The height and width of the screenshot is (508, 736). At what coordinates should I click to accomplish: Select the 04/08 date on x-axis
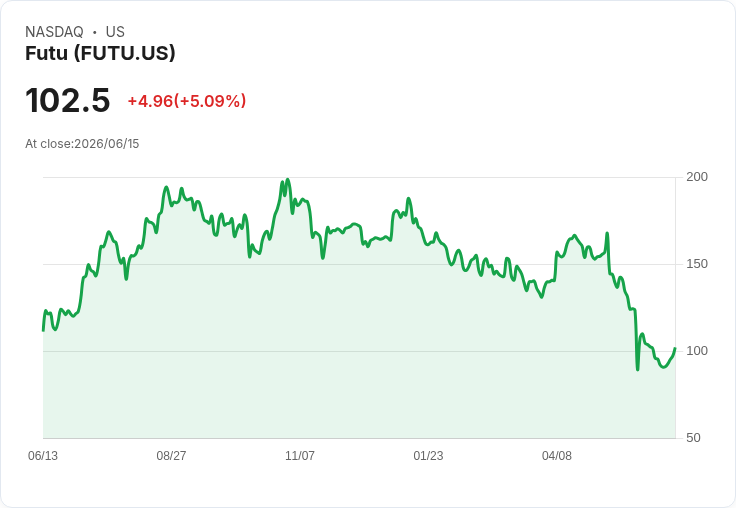557,455
